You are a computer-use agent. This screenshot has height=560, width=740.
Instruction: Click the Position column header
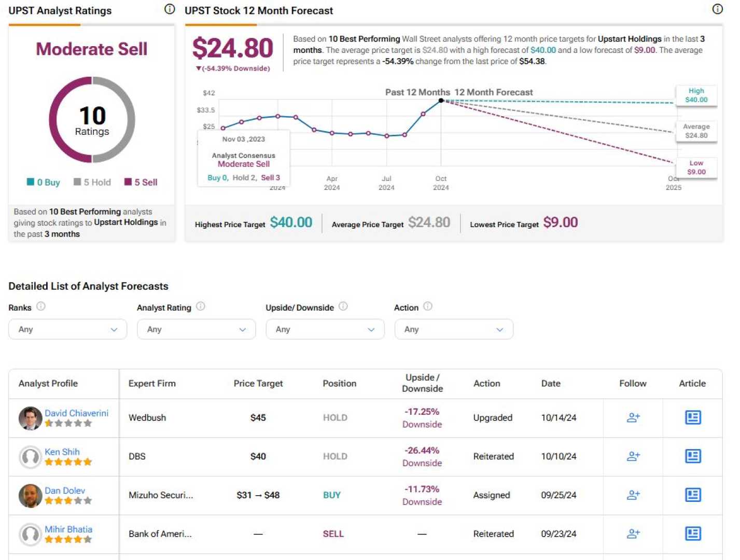tap(339, 383)
